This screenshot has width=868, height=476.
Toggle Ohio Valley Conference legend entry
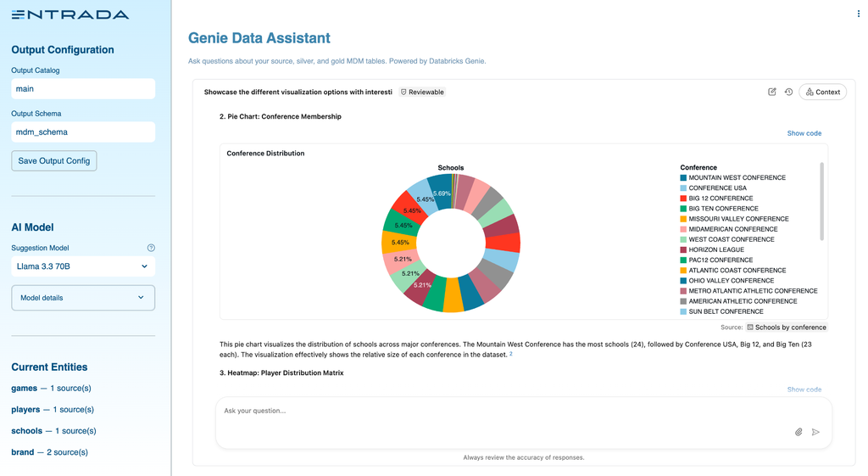coord(727,281)
